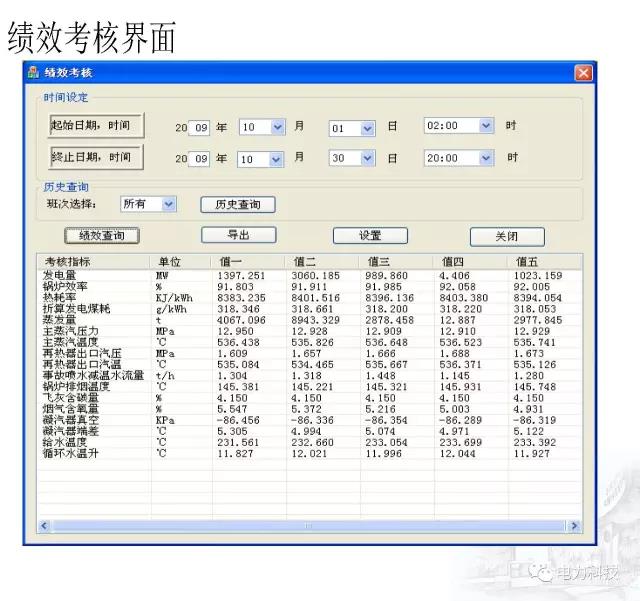640x601 pixels.
Task: Close the 绩效考核 dialog with the red X
Action: (x=583, y=73)
